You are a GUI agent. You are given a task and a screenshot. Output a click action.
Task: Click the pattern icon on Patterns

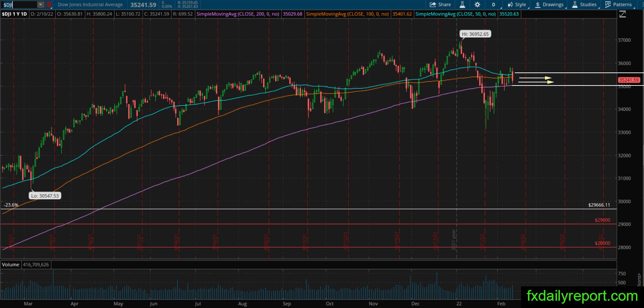pyautogui.click(x=608, y=5)
